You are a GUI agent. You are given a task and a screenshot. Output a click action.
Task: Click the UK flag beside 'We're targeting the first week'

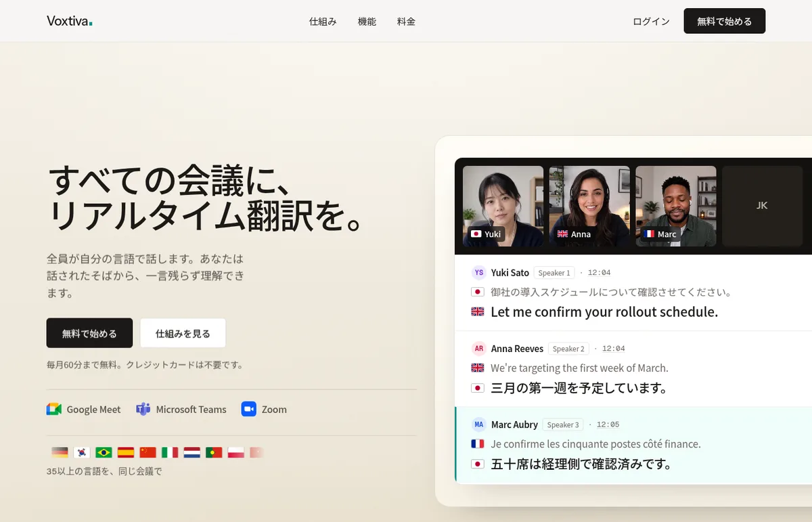point(478,368)
